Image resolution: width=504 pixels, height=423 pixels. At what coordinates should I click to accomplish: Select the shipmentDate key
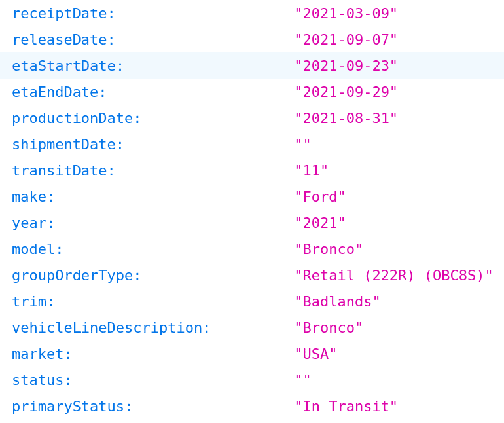pyautogui.click(x=67, y=145)
